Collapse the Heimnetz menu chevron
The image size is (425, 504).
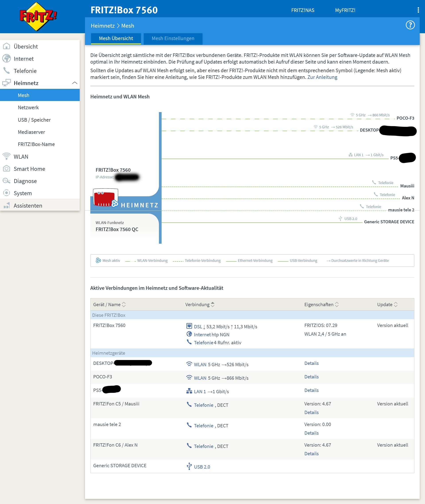(x=75, y=83)
